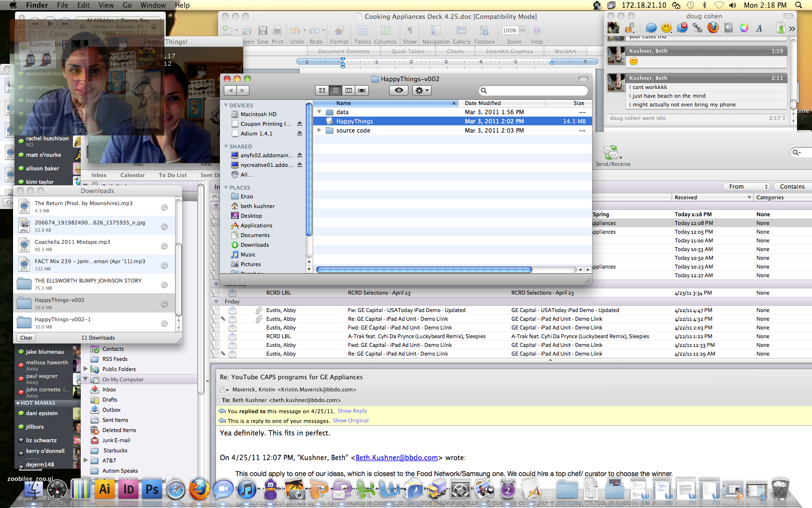
Task: Open the Columns tool in Word toolbar
Action: 385,35
